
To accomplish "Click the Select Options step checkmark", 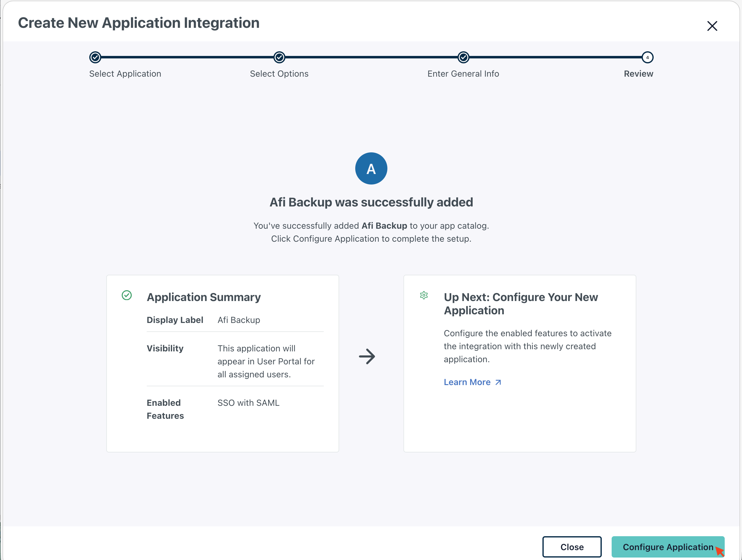I will tap(279, 57).
